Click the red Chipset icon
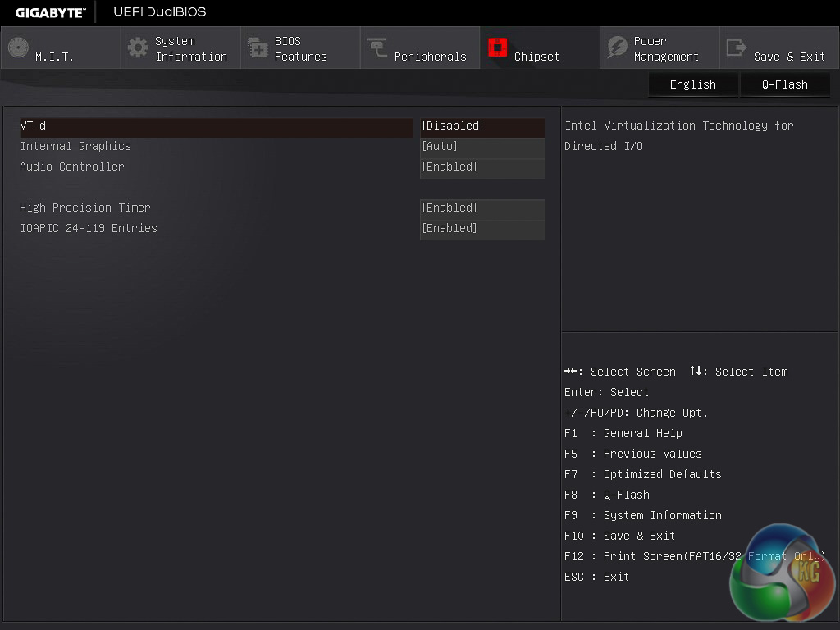Screen dimensions: 840x630 [x=497, y=48]
